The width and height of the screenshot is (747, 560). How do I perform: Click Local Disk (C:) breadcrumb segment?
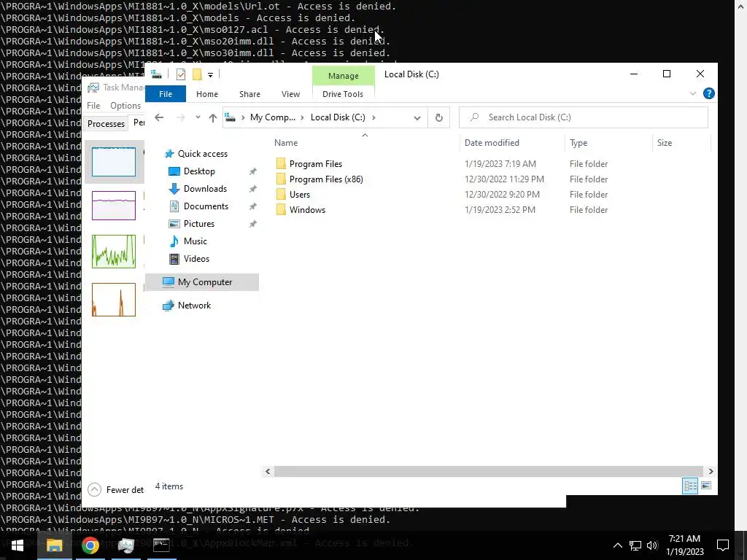(x=338, y=117)
